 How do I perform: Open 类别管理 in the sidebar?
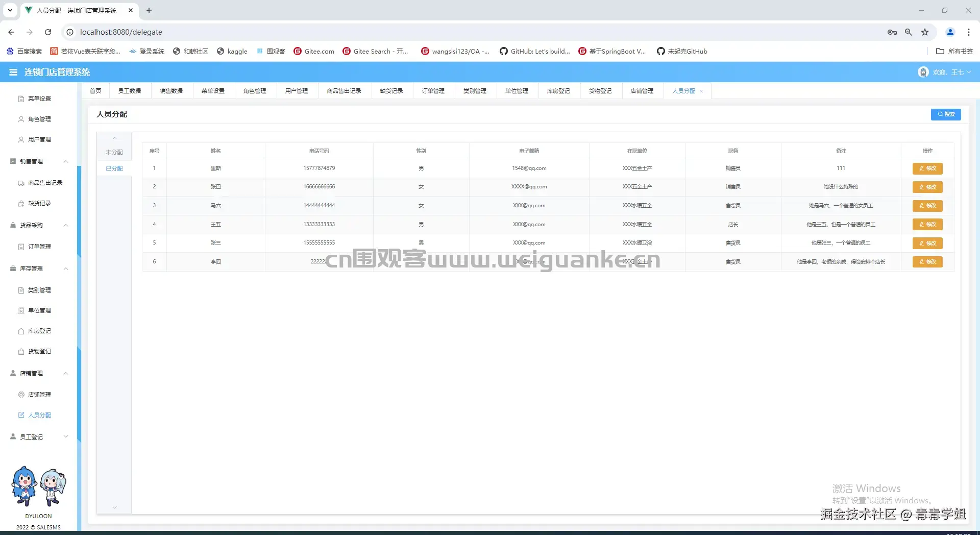tap(39, 290)
